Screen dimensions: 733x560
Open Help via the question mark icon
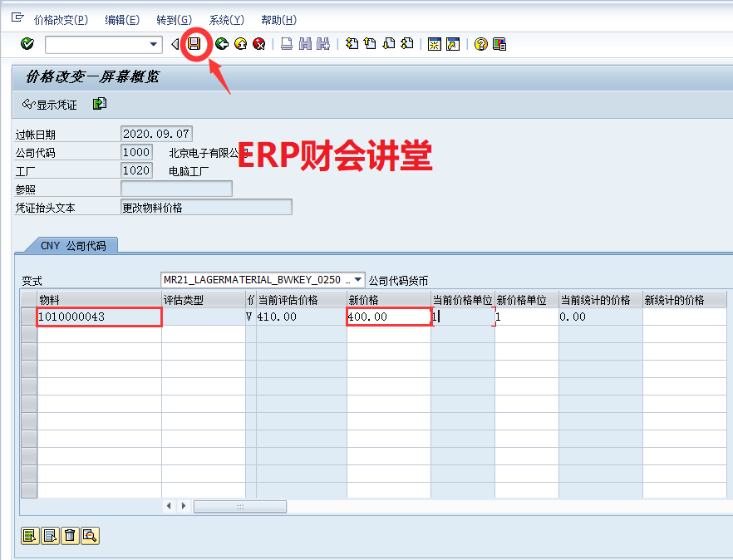(480, 44)
